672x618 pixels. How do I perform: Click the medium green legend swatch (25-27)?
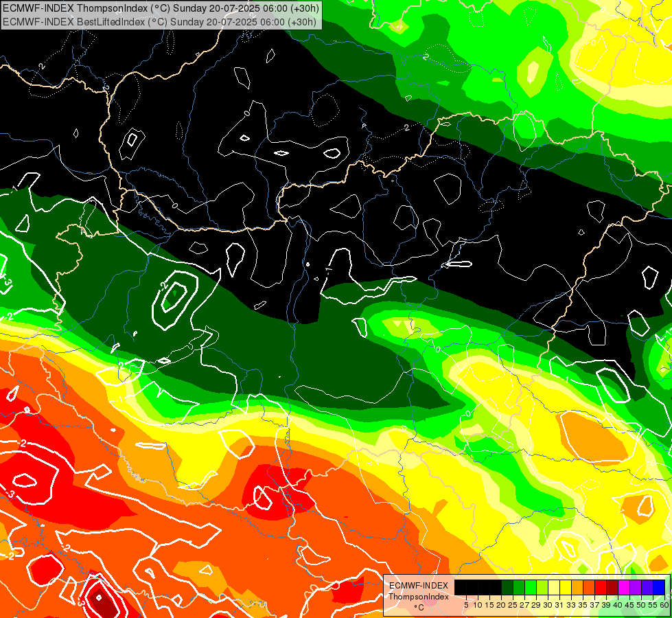(519, 587)
